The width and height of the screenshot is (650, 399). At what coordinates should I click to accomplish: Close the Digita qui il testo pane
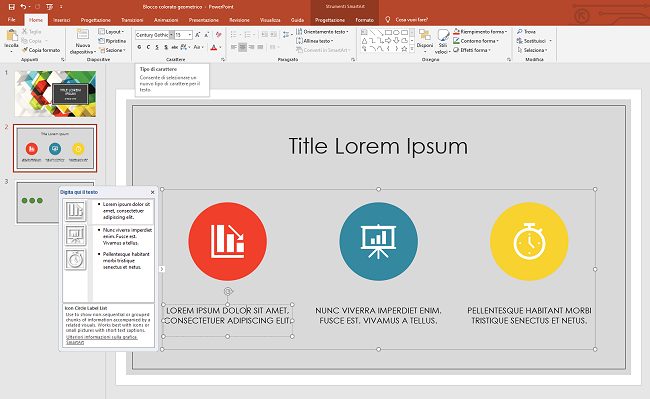(x=152, y=192)
